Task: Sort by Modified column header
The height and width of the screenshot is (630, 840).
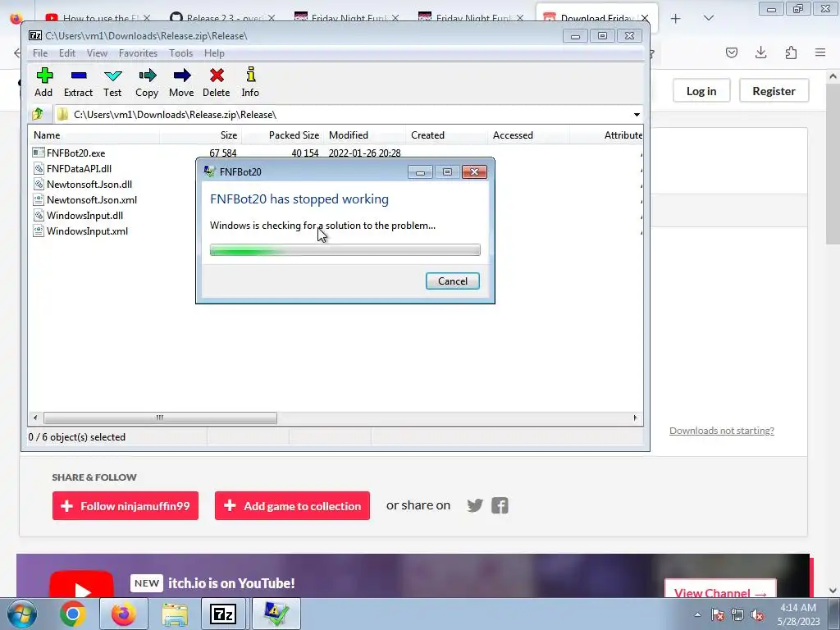Action: (x=364, y=135)
